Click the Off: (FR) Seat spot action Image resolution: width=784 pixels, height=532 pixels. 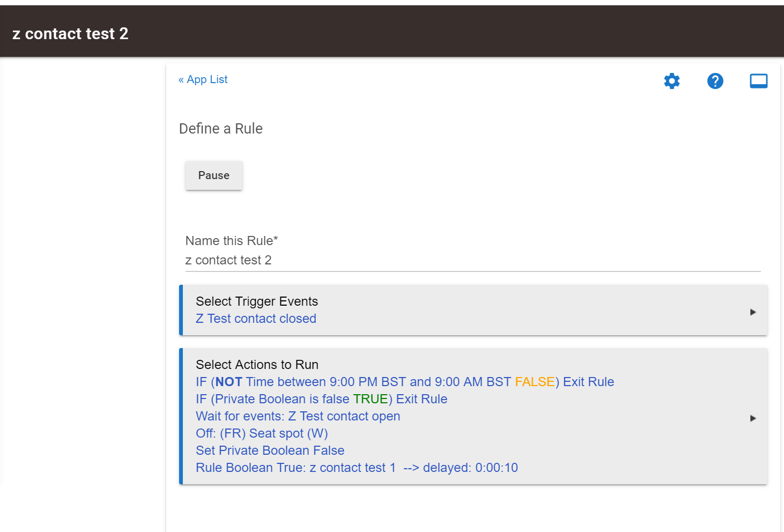click(262, 433)
